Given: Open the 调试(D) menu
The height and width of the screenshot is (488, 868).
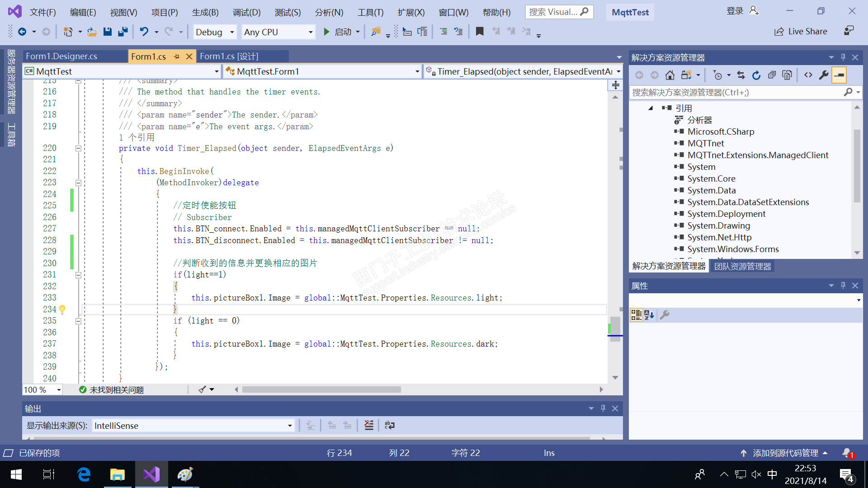Looking at the screenshot, I should click(x=246, y=12).
